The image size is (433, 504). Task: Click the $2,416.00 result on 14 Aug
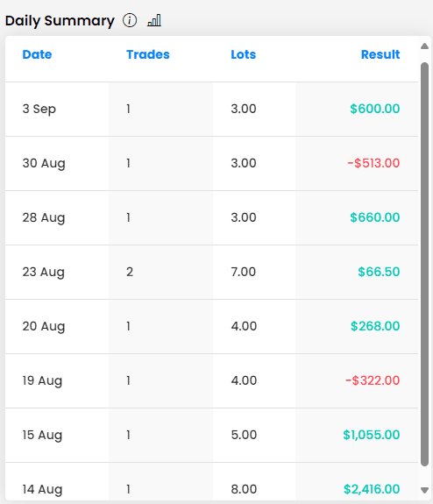coord(372,489)
